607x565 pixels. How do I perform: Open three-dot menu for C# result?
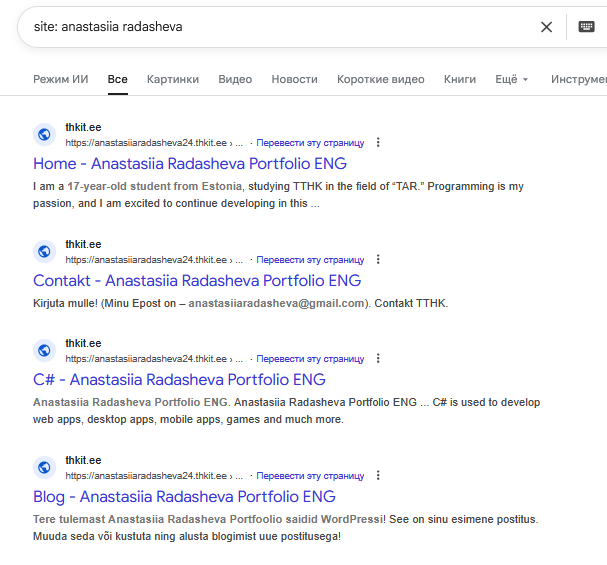click(x=378, y=359)
